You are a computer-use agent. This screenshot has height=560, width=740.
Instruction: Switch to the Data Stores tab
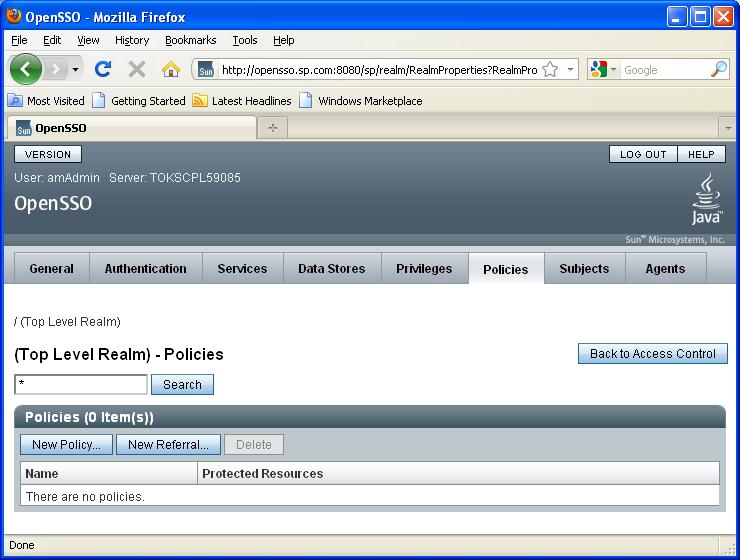332,268
